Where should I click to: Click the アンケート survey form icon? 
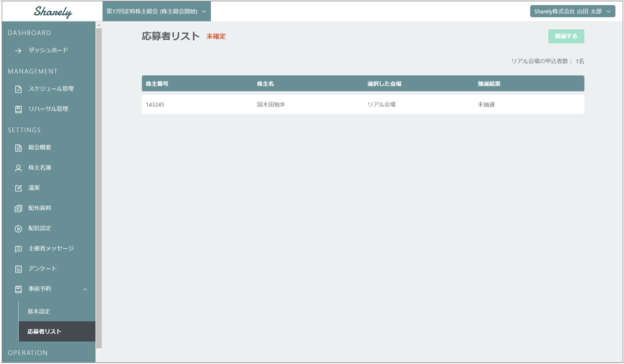coord(18,269)
